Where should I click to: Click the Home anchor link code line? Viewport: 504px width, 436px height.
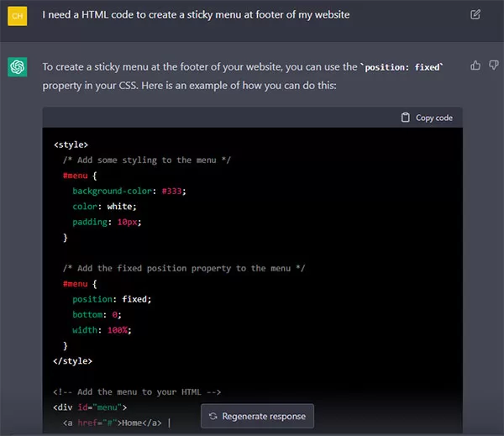[x=113, y=423]
